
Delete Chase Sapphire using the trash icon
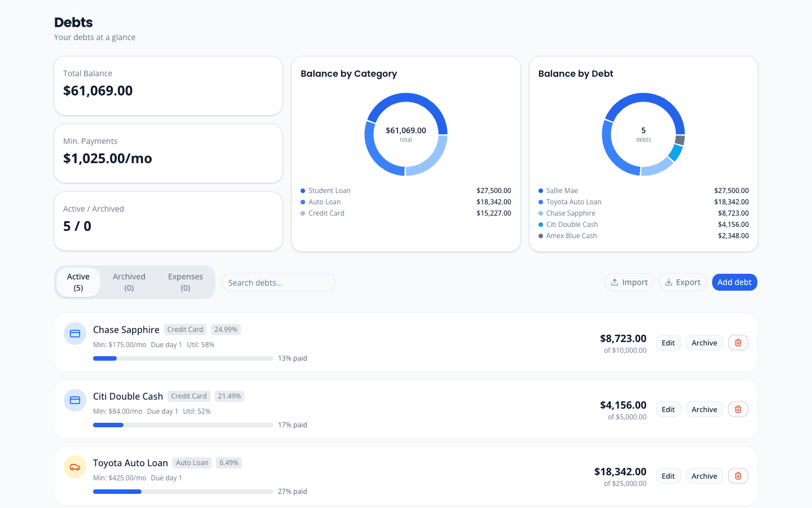tap(738, 343)
